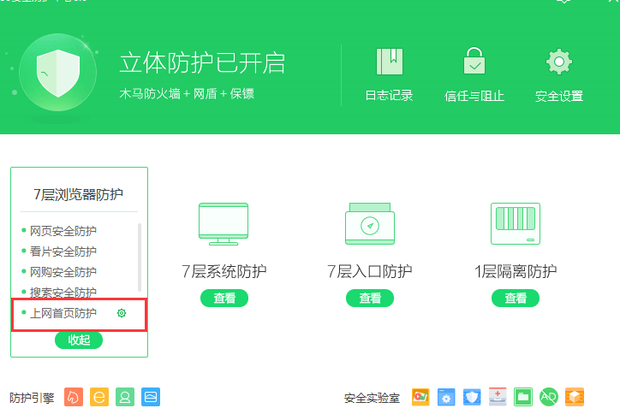Image resolution: width=620 pixels, height=420 pixels.
Task: Open the red-cross first aid kit lab icon
Action: (497, 397)
